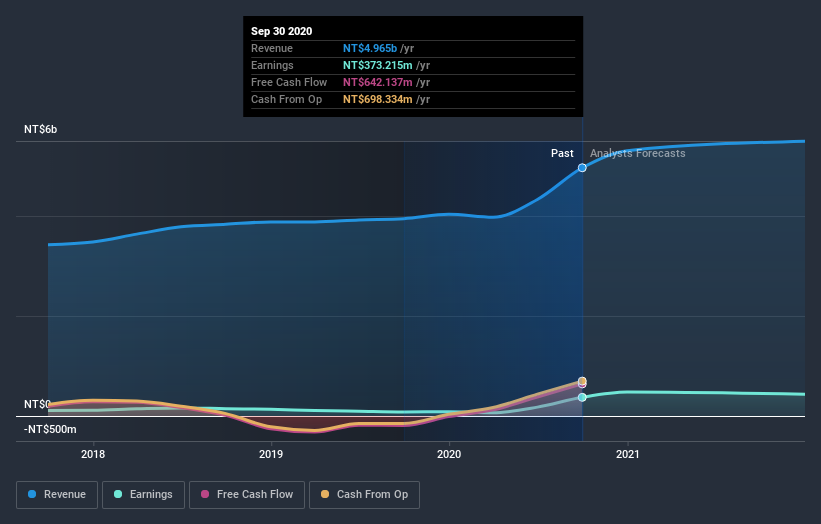This screenshot has height=524, width=821.
Task: Click the Earnings row label in tooltip
Action: (272, 65)
